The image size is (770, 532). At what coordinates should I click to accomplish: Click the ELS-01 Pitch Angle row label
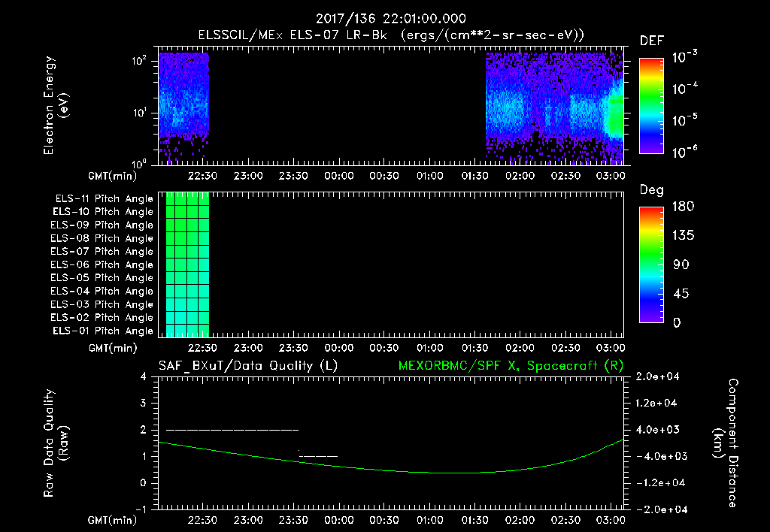pyautogui.click(x=103, y=331)
